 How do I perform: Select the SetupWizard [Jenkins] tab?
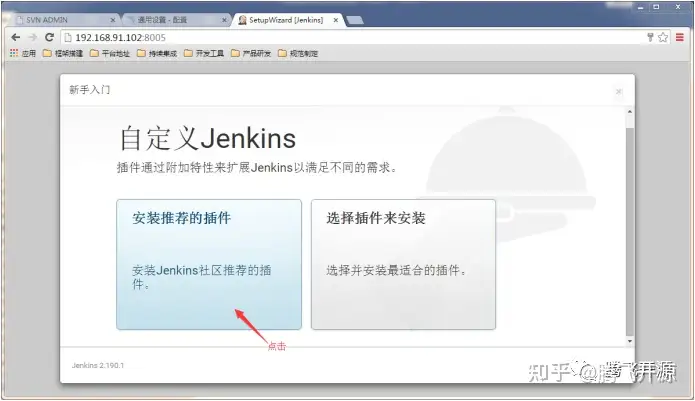pyautogui.click(x=288, y=20)
